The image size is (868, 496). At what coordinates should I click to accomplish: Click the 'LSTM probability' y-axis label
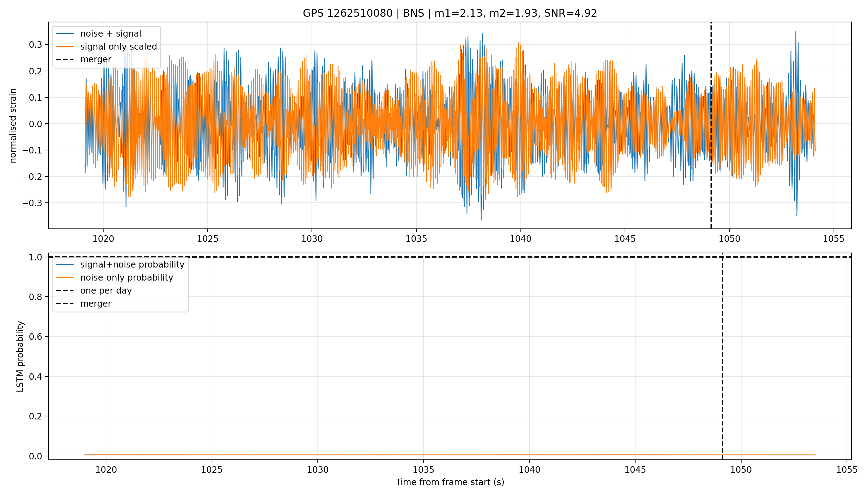pos(20,356)
